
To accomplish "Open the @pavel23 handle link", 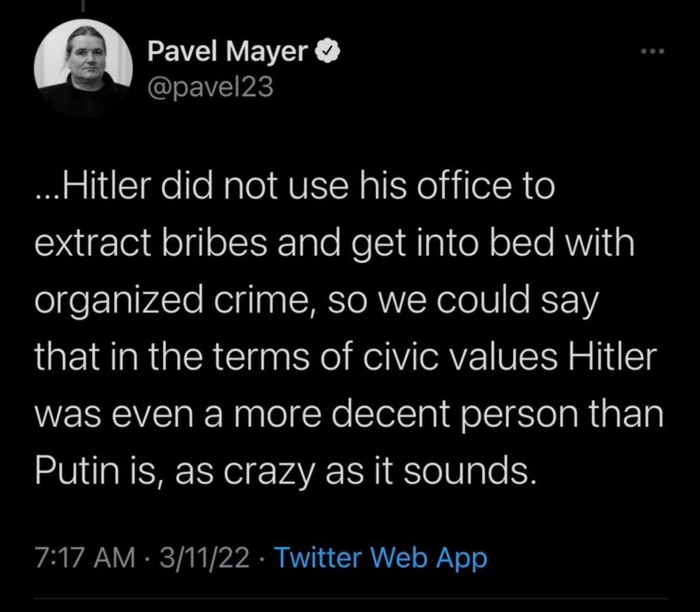I will click(210, 87).
